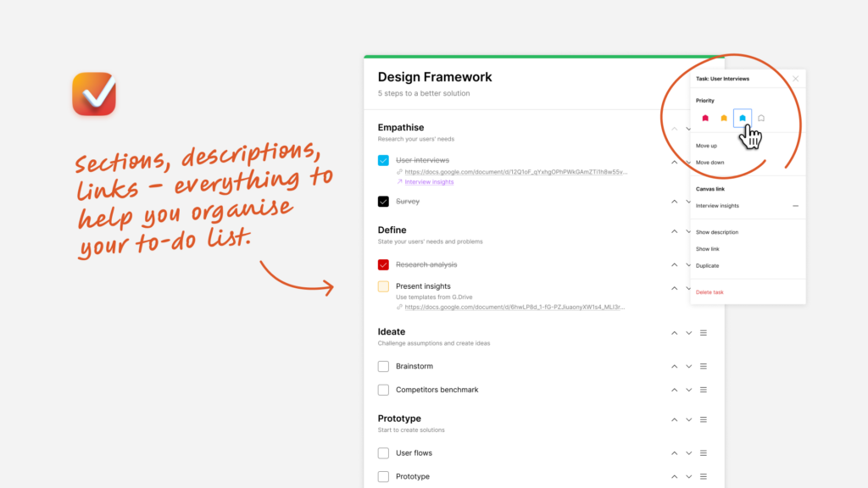868x488 pixels.
Task: Move Ideate section down
Action: 688,333
